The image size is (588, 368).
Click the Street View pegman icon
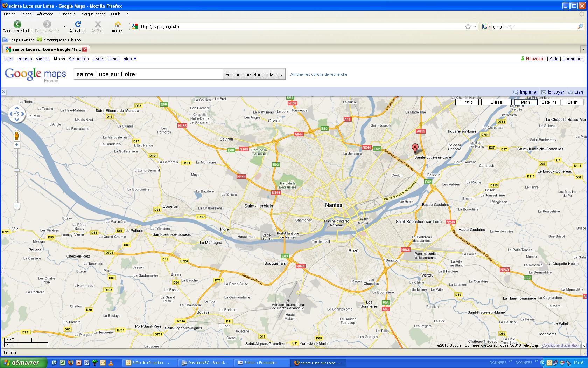pyautogui.click(x=16, y=136)
